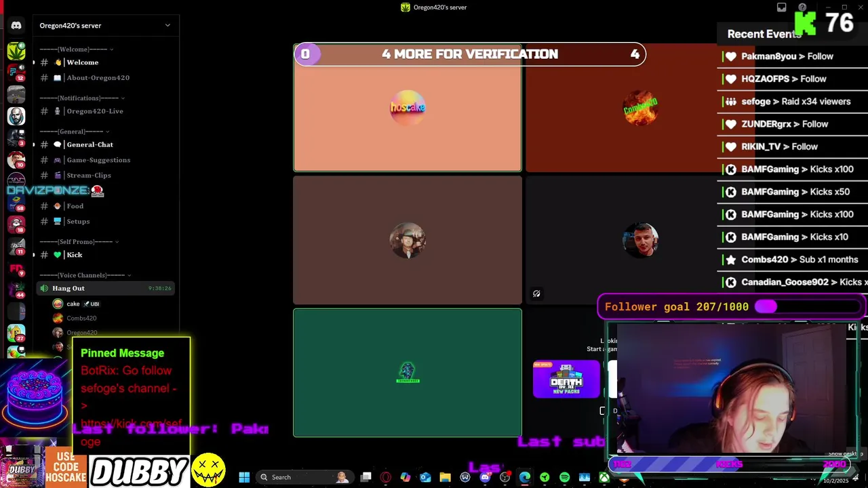Screen dimensions: 868x488
Task: Select the Hang Out voice channel
Action: point(105,288)
